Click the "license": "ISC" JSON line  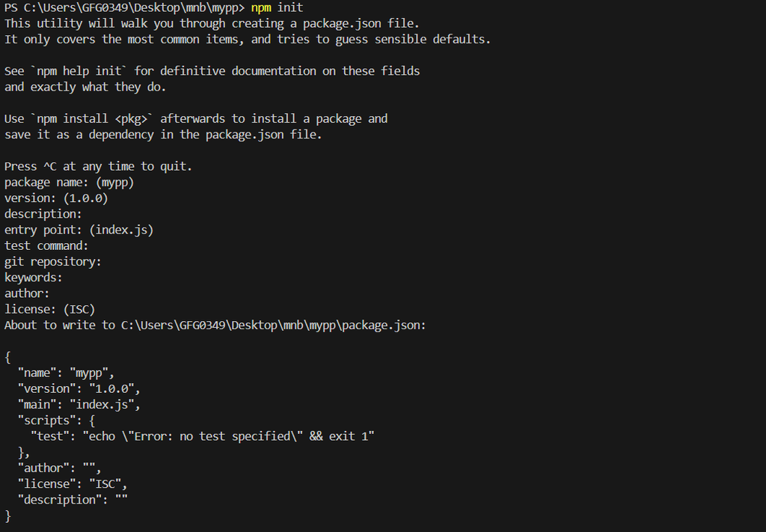coord(73,483)
